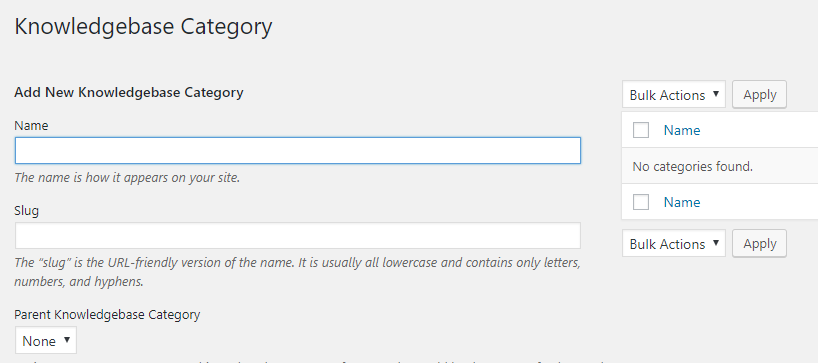Click the Slug field label
The height and width of the screenshot is (363, 818).
pyautogui.click(x=27, y=211)
